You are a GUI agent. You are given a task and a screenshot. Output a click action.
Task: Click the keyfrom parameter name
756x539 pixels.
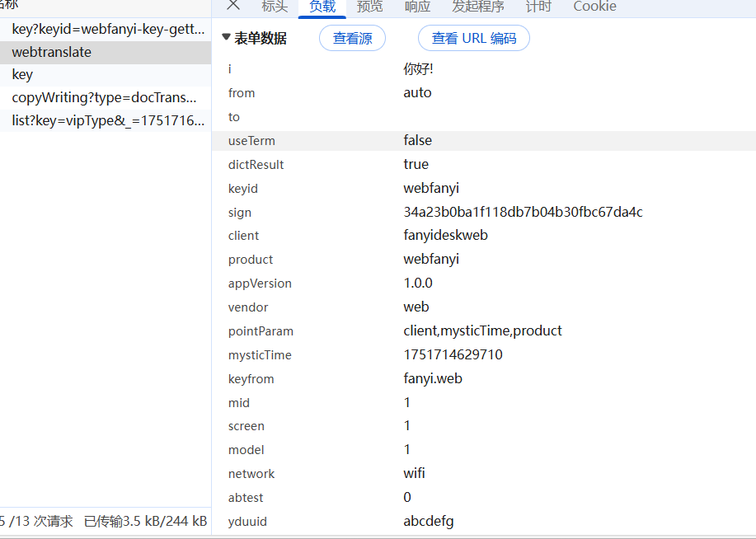(251, 379)
